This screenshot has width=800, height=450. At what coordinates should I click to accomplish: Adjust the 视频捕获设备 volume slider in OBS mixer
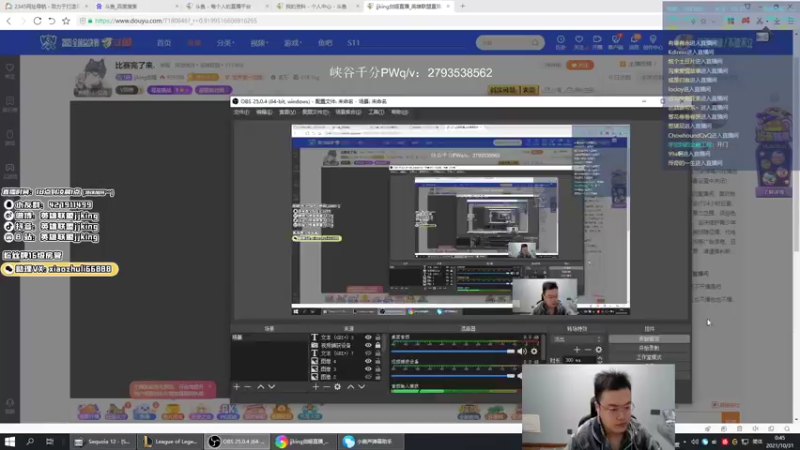click(x=453, y=376)
